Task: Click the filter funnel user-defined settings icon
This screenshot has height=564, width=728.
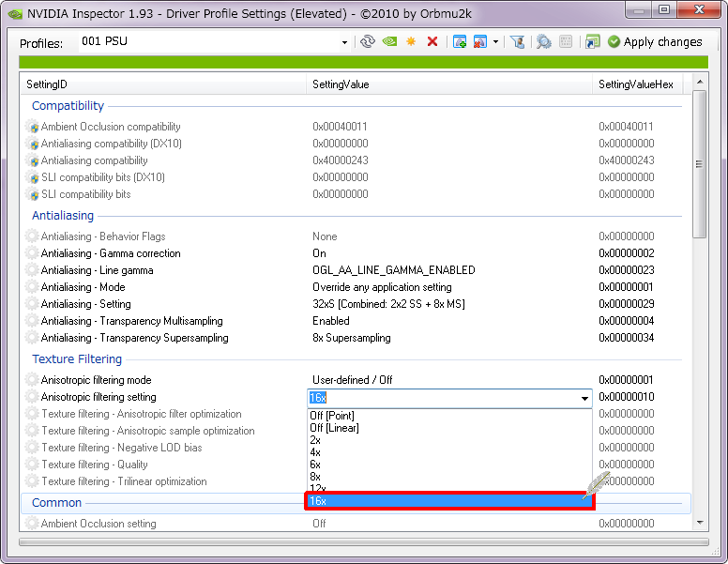Action: coord(518,42)
